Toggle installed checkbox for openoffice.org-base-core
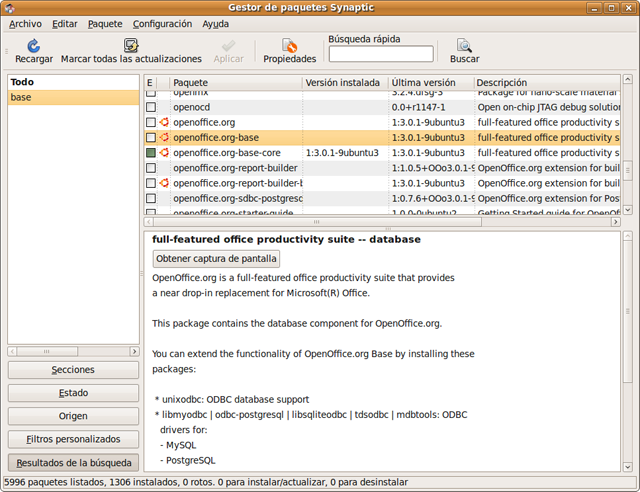The image size is (640, 492). click(x=151, y=153)
